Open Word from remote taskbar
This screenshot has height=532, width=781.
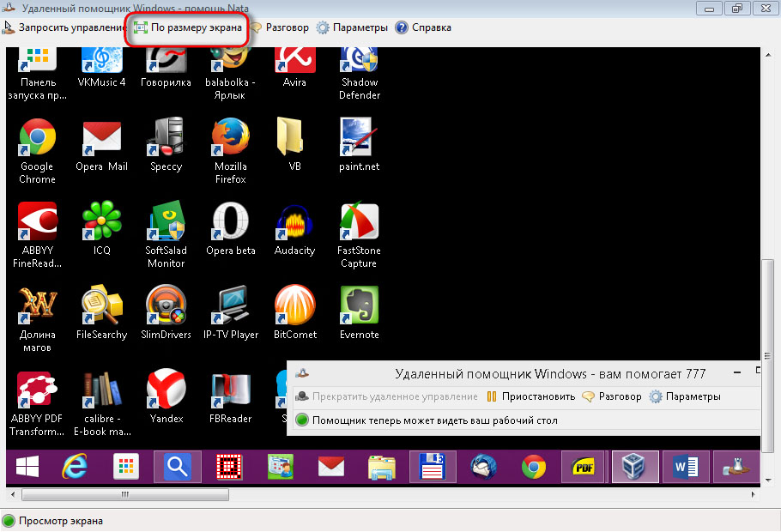(686, 468)
